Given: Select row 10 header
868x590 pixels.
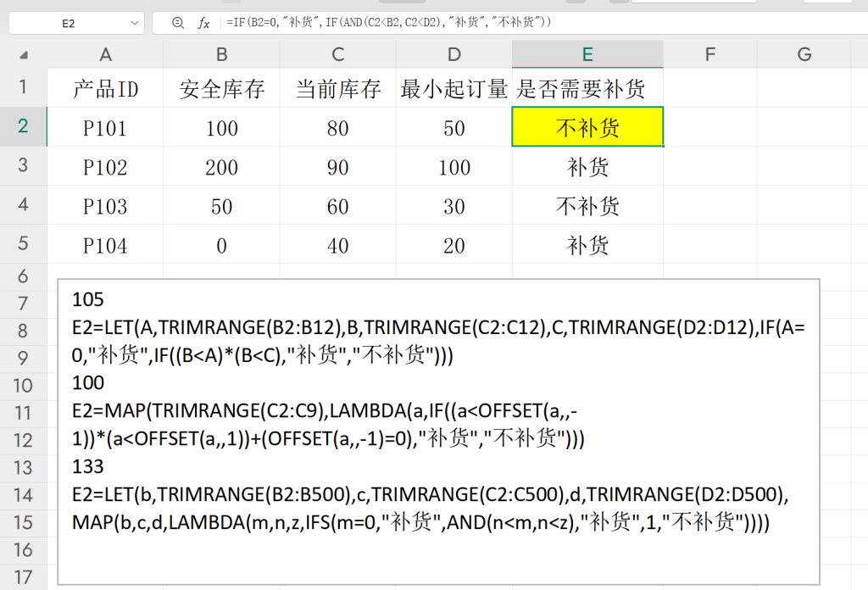Looking at the screenshot, I should point(23,386).
